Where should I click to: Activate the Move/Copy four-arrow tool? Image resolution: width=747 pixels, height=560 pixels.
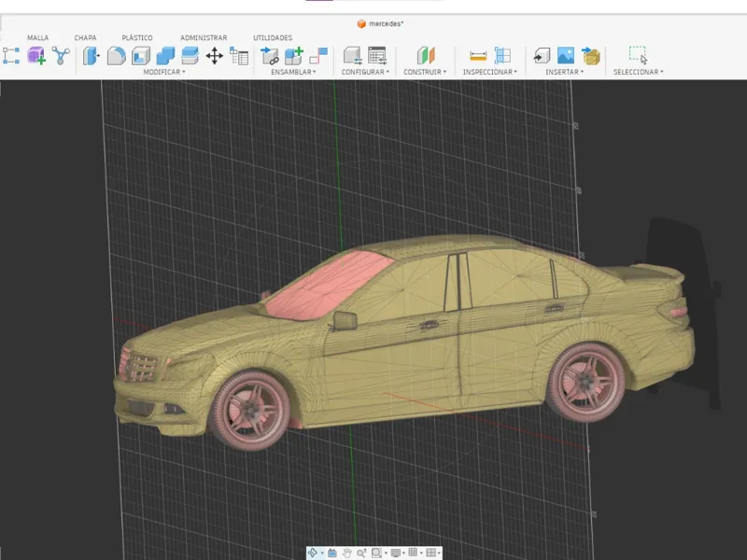click(x=215, y=56)
